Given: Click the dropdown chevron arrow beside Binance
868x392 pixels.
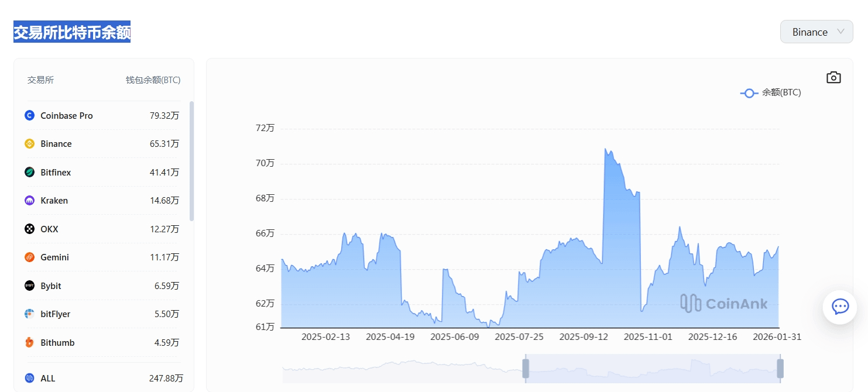Looking at the screenshot, I should 840,32.
